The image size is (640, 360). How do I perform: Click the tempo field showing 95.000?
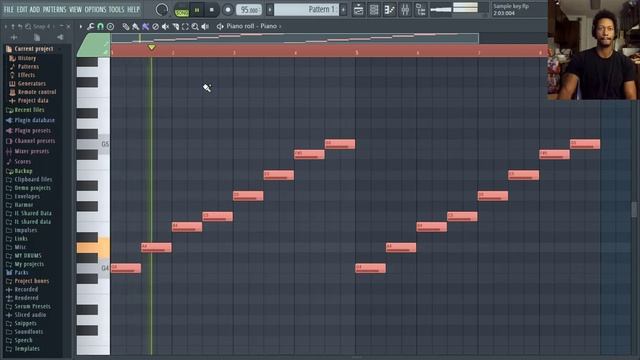pos(249,10)
